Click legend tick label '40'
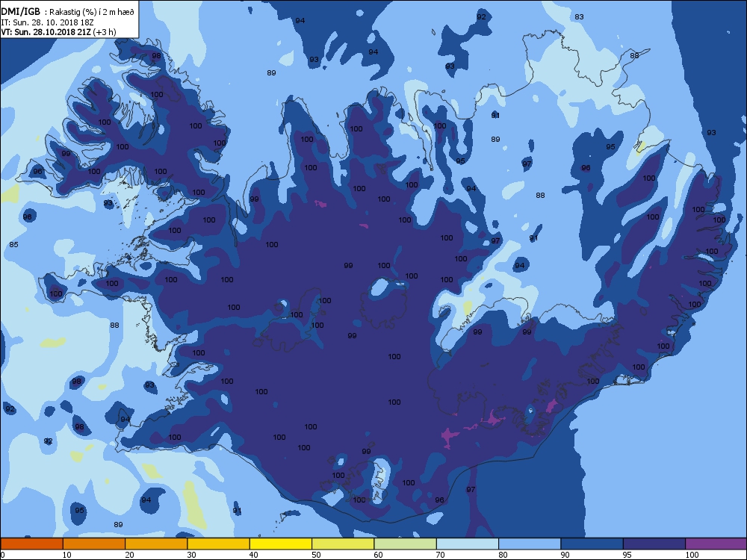 tap(253, 555)
